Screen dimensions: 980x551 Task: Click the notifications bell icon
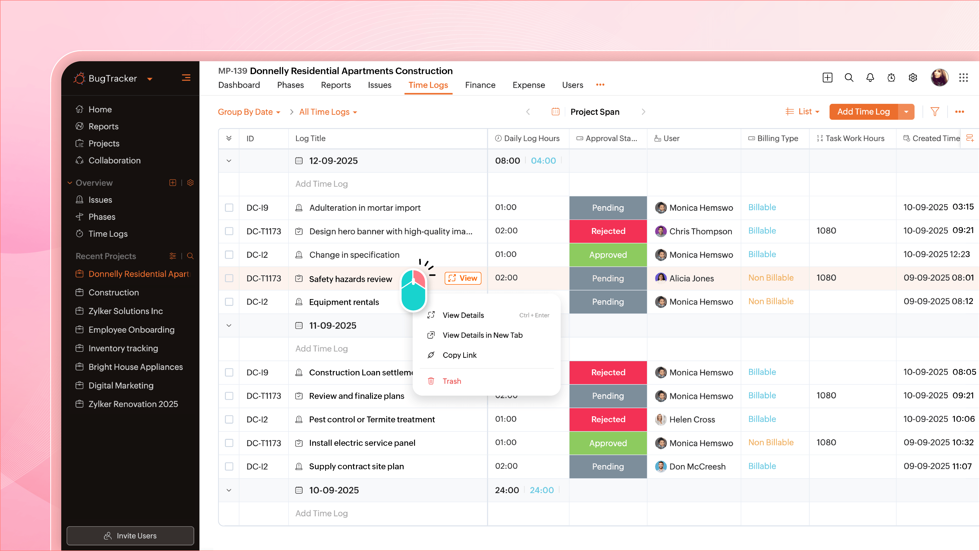pos(870,78)
